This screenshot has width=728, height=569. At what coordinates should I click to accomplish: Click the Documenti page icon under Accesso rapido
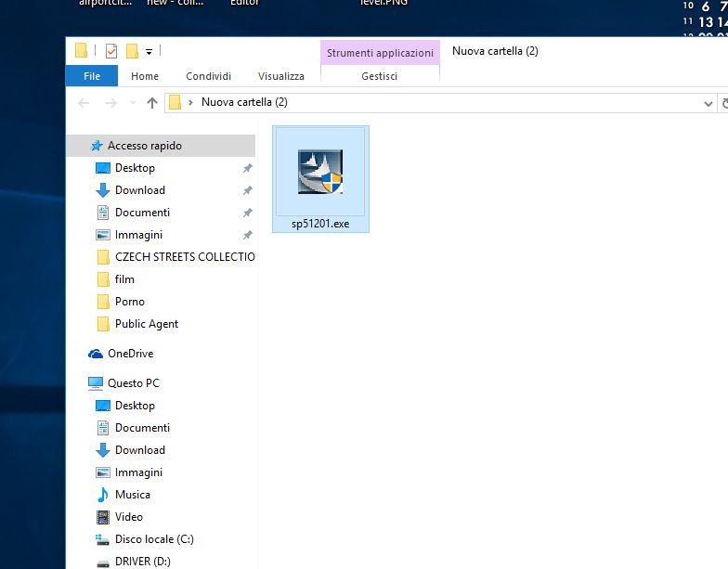[x=102, y=213]
